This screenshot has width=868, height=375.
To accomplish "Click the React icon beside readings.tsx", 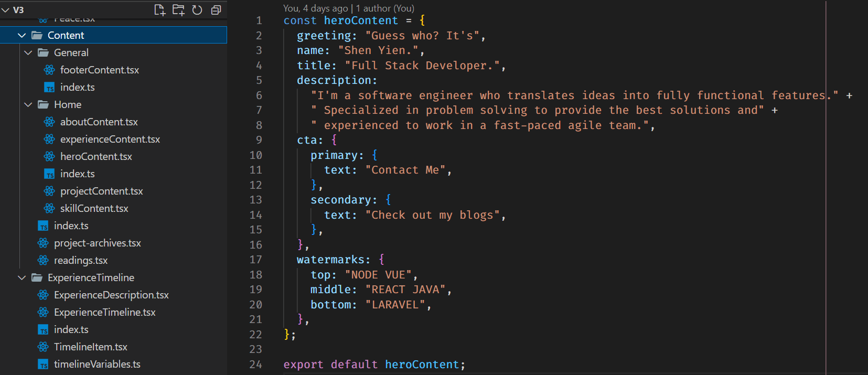I will (x=43, y=261).
